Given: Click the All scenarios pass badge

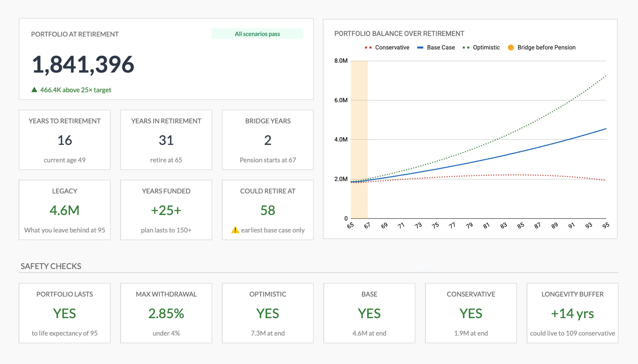Looking at the screenshot, I should (257, 34).
